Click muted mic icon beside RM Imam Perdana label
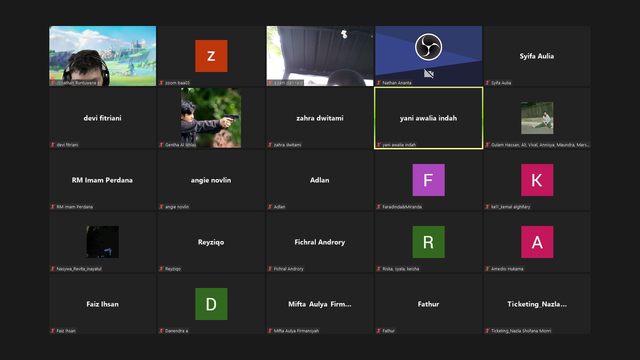This screenshot has height=360, width=640. tap(53, 207)
